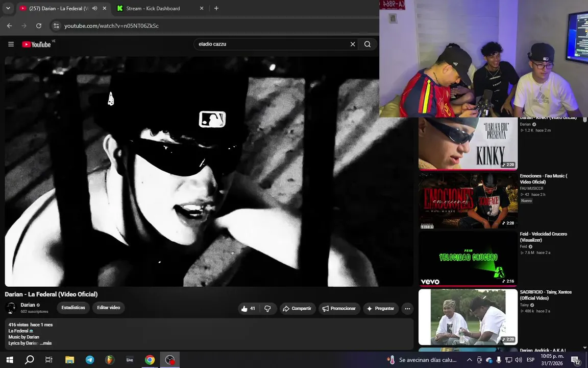
Task: Open 'SACRIFICIO - Tainy, Xantos' title link
Action: [x=546, y=295]
